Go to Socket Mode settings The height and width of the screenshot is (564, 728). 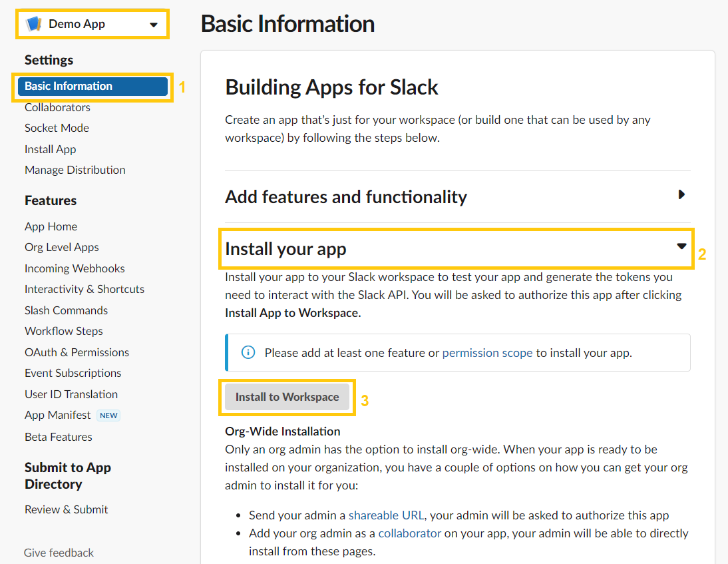[x=57, y=128]
